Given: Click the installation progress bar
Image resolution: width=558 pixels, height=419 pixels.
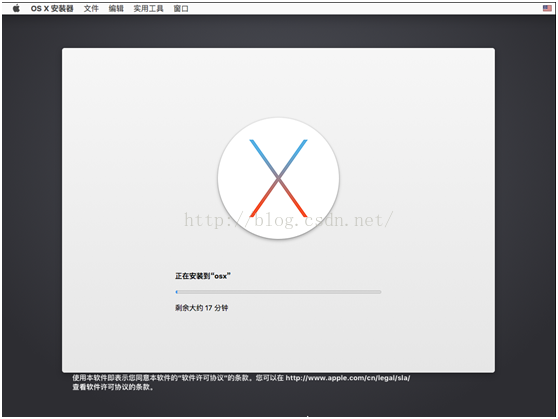Looking at the screenshot, I should coord(278,292).
